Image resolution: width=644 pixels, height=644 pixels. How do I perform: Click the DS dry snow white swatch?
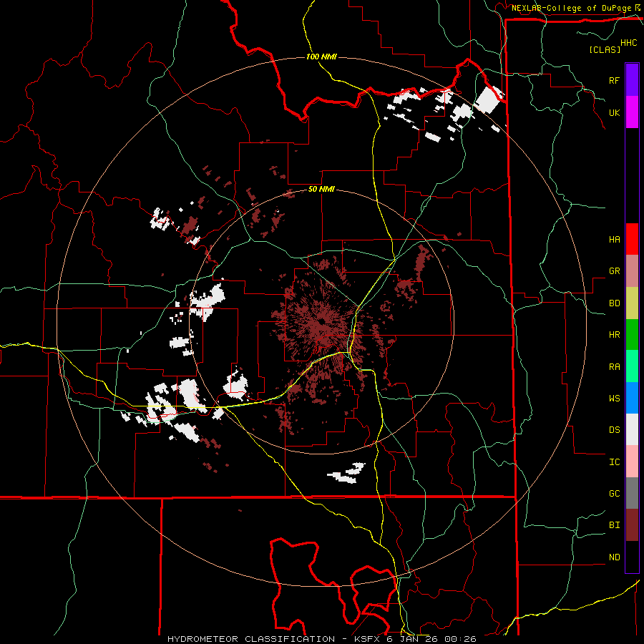point(632,429)
